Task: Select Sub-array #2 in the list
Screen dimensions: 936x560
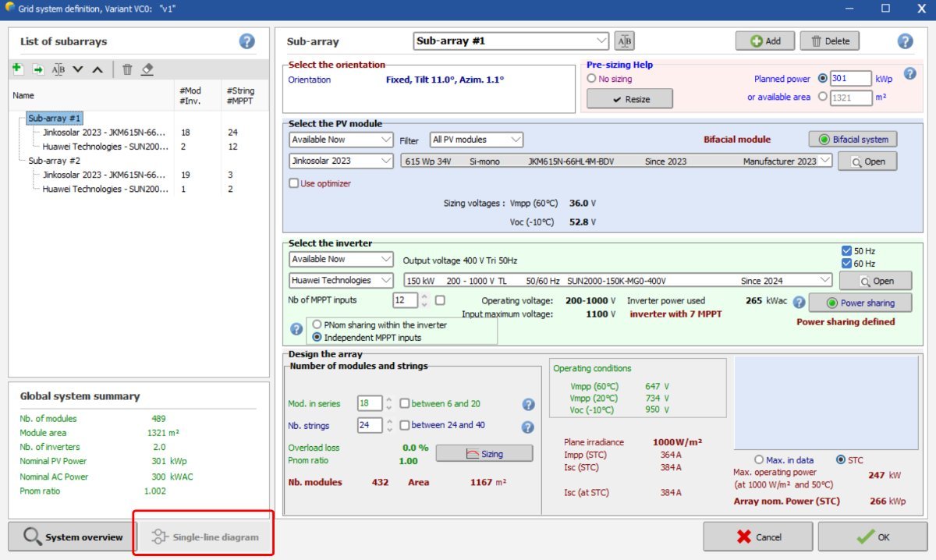Action: click(55, 161)
